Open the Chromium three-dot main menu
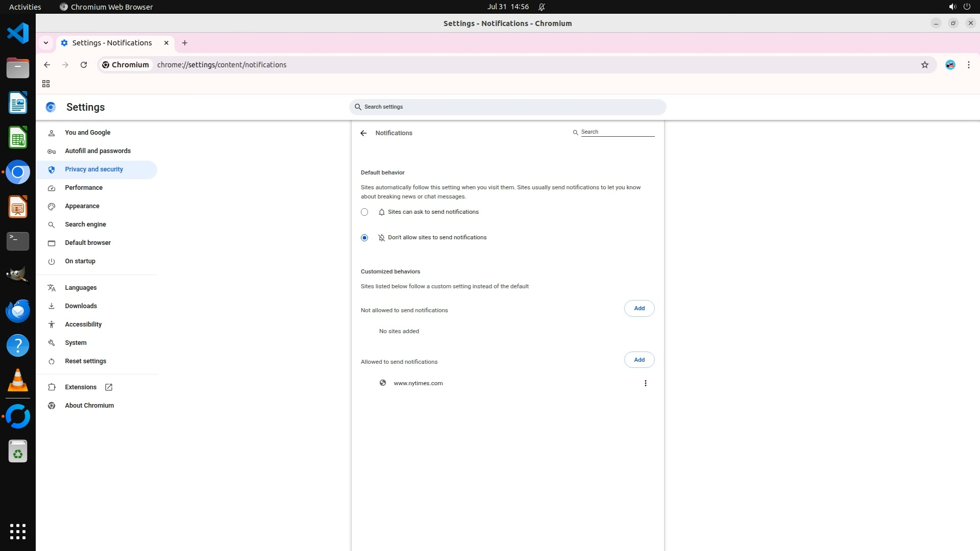The width and height of the screenshot is (980, 551). [968, 65]
